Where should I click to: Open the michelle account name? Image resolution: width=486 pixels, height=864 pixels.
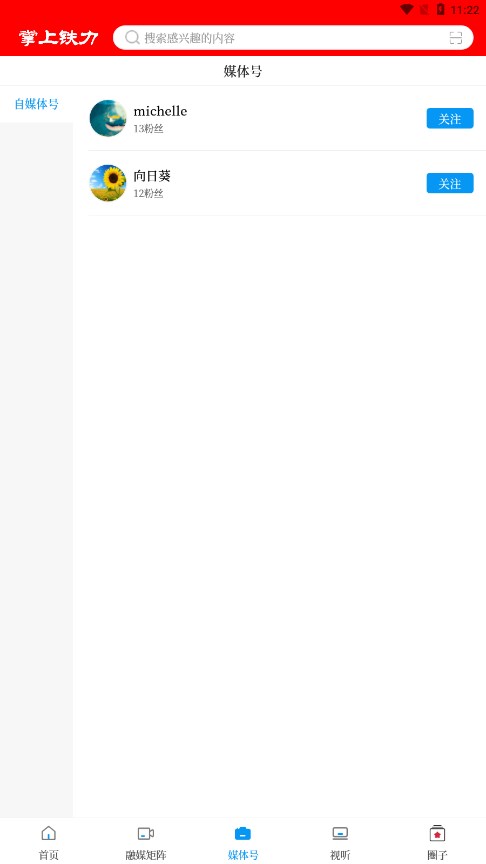(x=160, y=111)
